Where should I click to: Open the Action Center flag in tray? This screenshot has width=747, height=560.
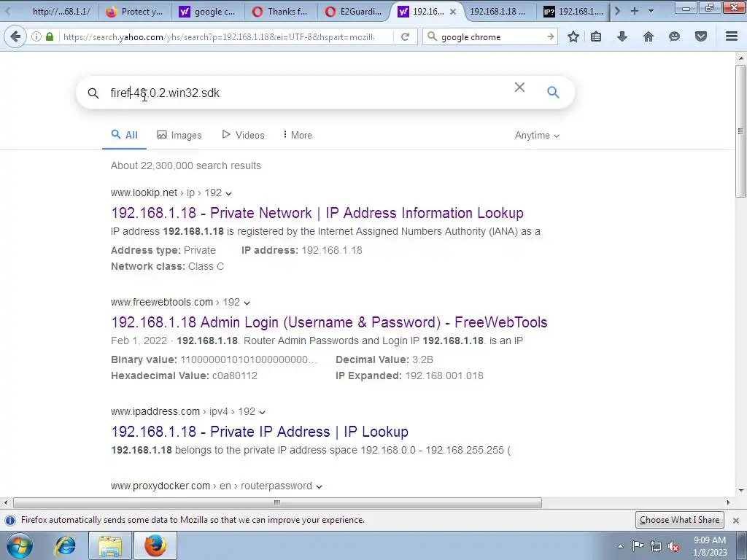(x=638, y=546)
